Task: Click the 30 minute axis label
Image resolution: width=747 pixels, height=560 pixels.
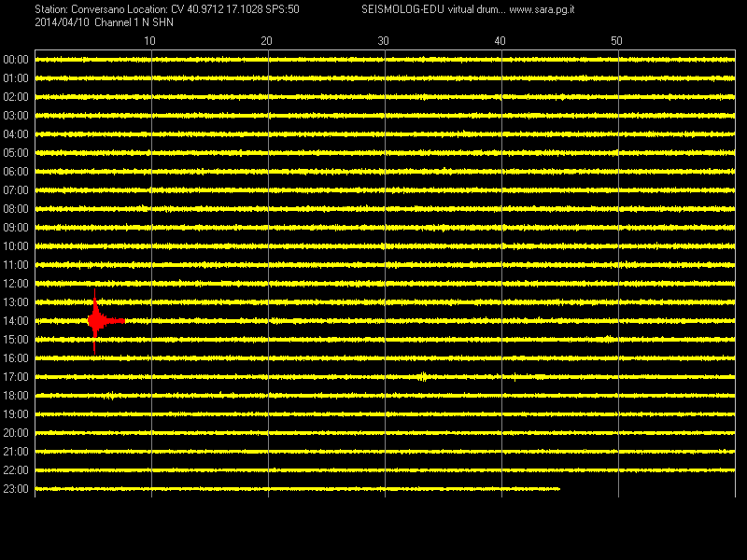Action: point(383,41)
